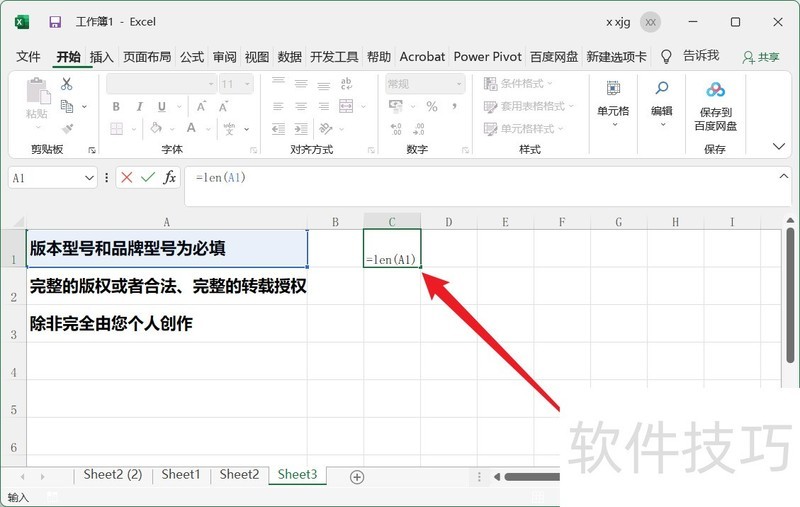Click the Cut scissors icon
This screenshot has width=800, height=507.
[67, 85]
